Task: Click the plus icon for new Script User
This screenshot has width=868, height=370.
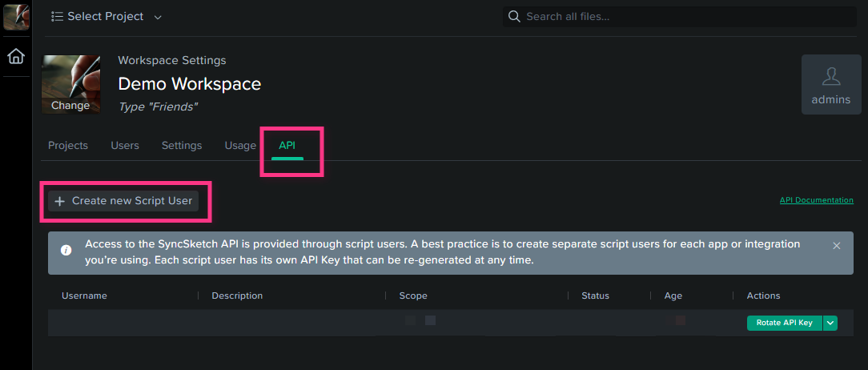Action: click(60, 201)
